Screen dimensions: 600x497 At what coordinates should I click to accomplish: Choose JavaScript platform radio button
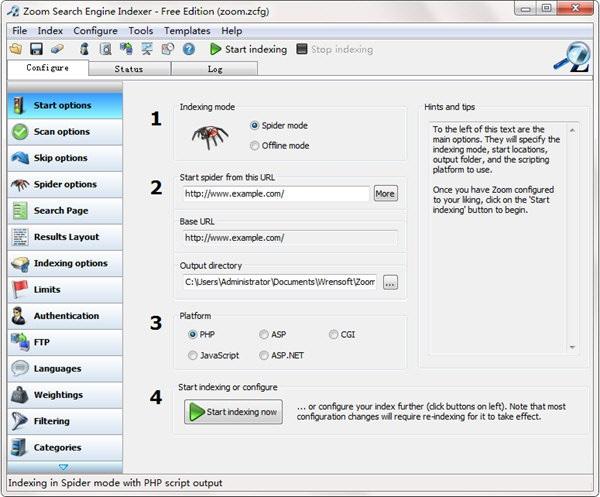point(192,355)
